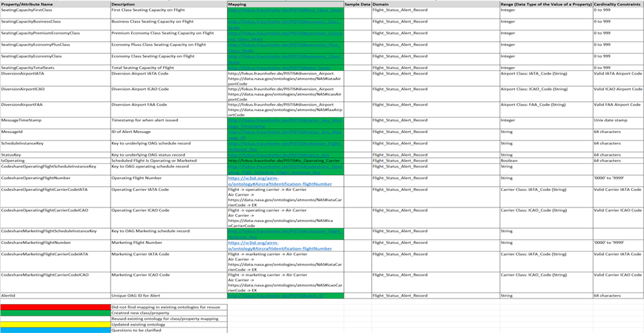Select legend text 'Reused existing ontology for class/property mapping'
Image resolution: width=644 pixels, height=335 pixels.
(169, 318)
